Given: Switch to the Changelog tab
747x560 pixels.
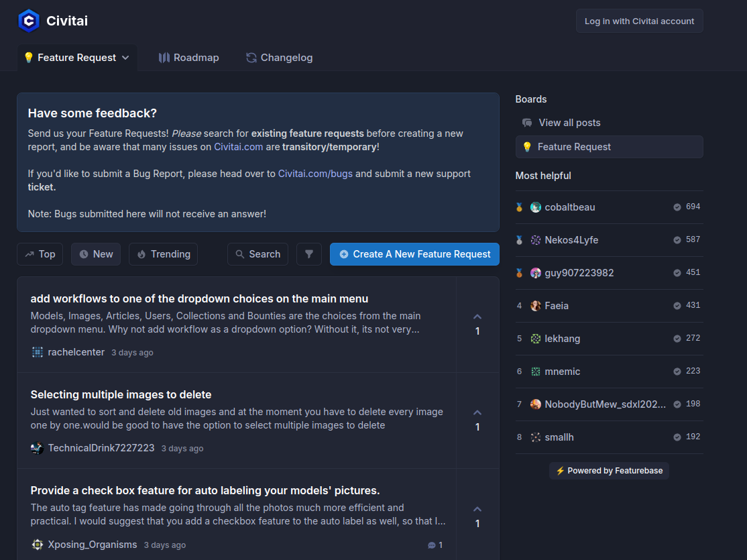Looking at the screenshot, I should pyautogui.click(x=279, y=58).
